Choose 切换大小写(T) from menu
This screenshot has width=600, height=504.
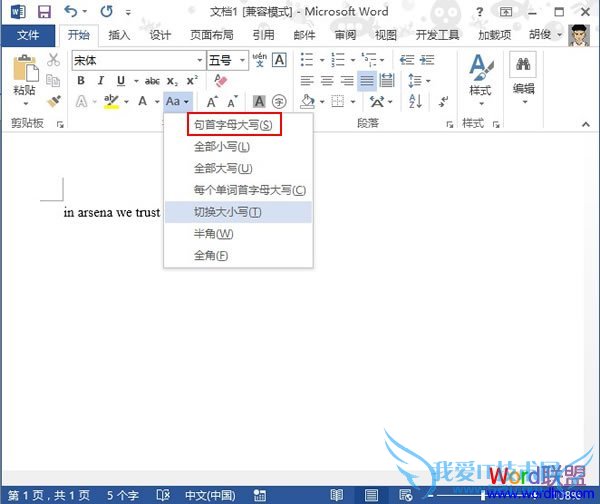click(x=238, y=212)
